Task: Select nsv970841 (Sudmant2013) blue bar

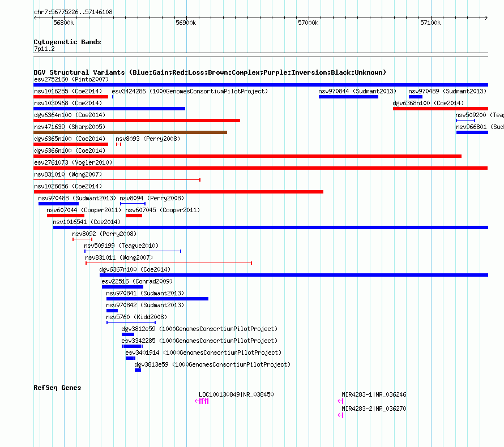Action: (x=157, y=299)
